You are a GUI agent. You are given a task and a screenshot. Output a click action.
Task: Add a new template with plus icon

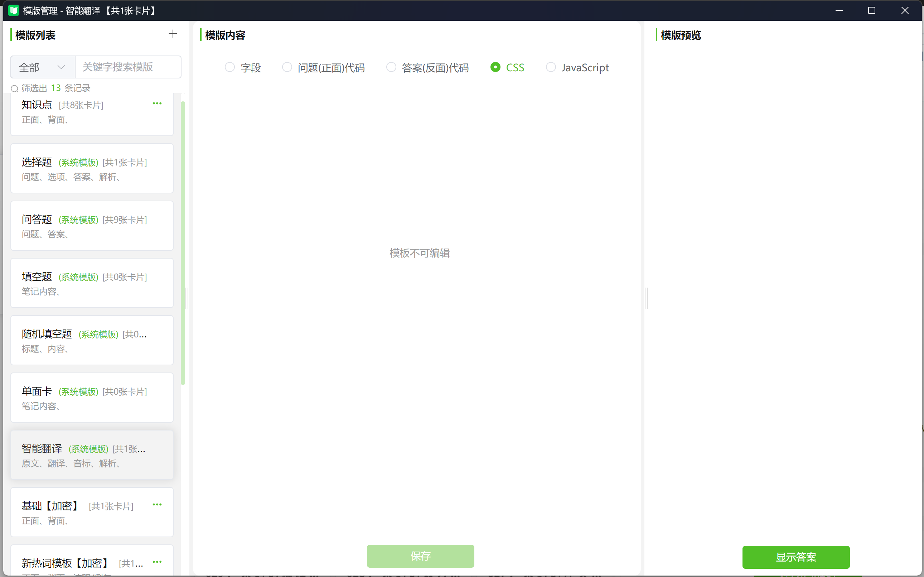tap(173, 34)
